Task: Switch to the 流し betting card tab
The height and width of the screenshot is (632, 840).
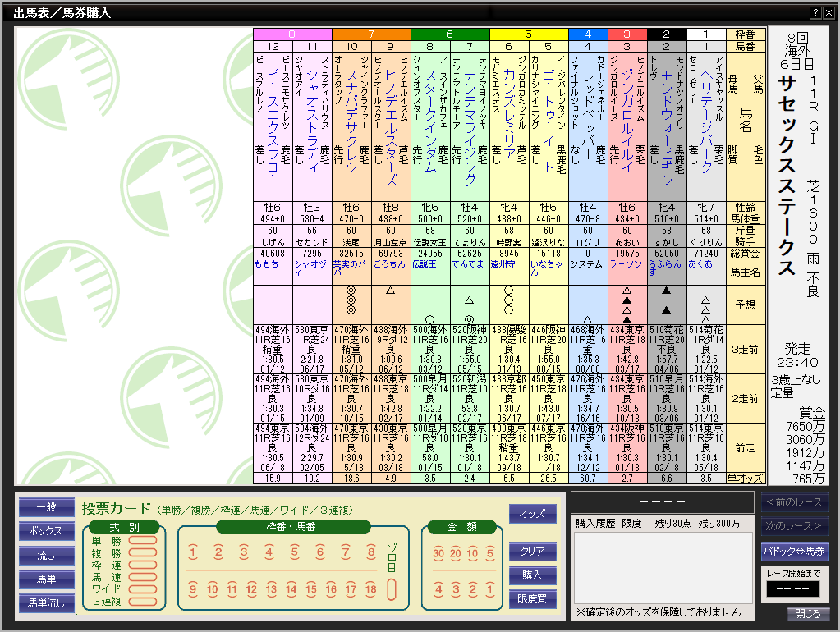Action: pos(47,556)
